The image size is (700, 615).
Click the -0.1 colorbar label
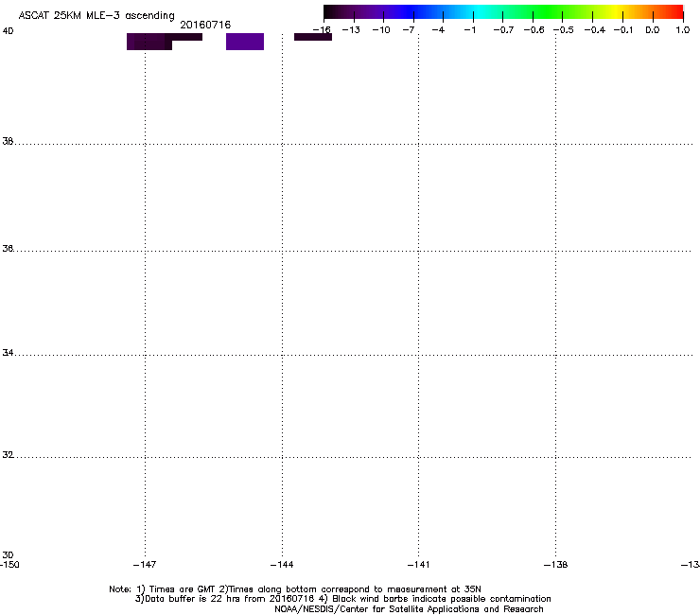tap(623, 30)
